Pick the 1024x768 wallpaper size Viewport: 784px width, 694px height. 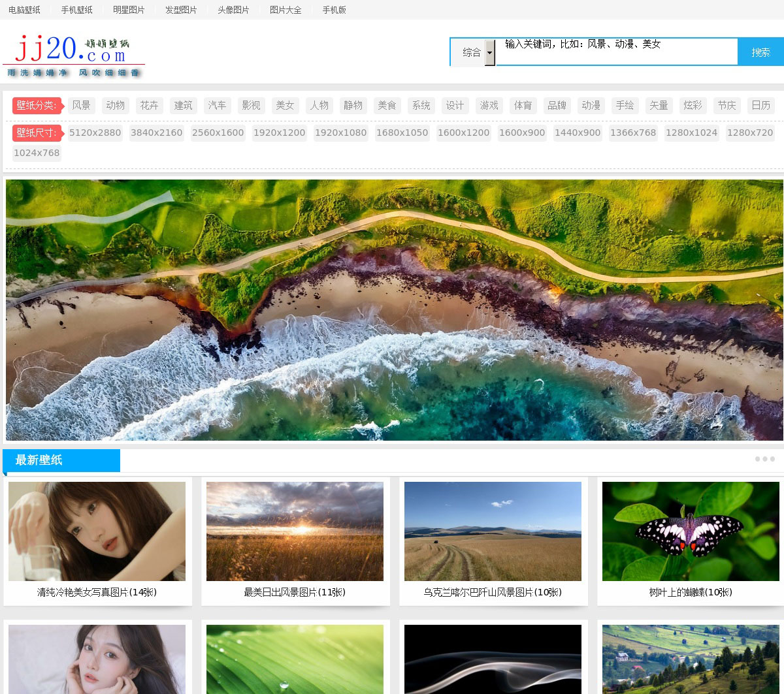(37, 153)
